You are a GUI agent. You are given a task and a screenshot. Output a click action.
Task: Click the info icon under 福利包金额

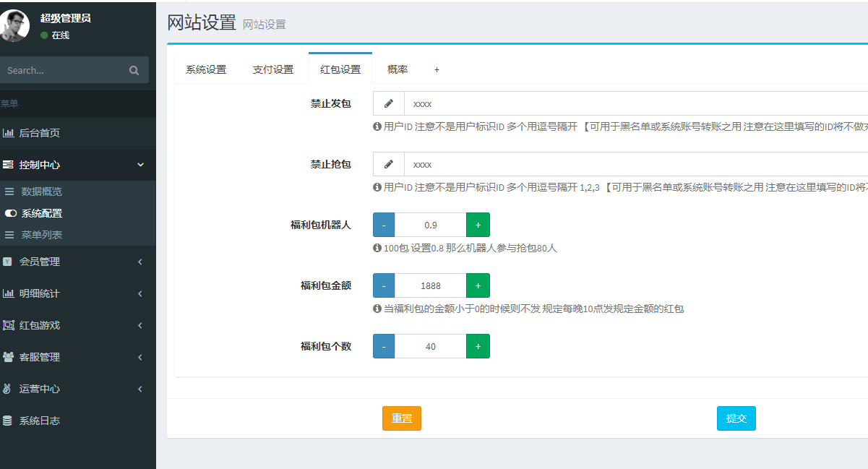(x=377, y=309)
